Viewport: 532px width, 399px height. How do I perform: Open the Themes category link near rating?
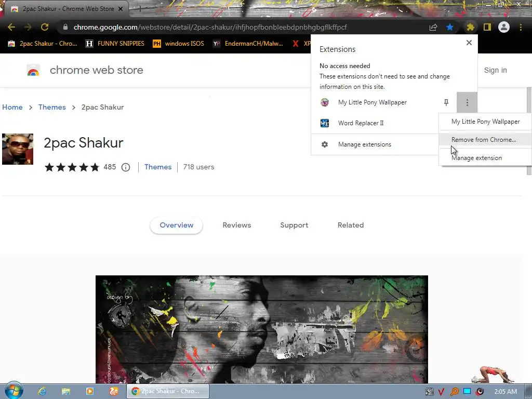click(x=158, y=167)
